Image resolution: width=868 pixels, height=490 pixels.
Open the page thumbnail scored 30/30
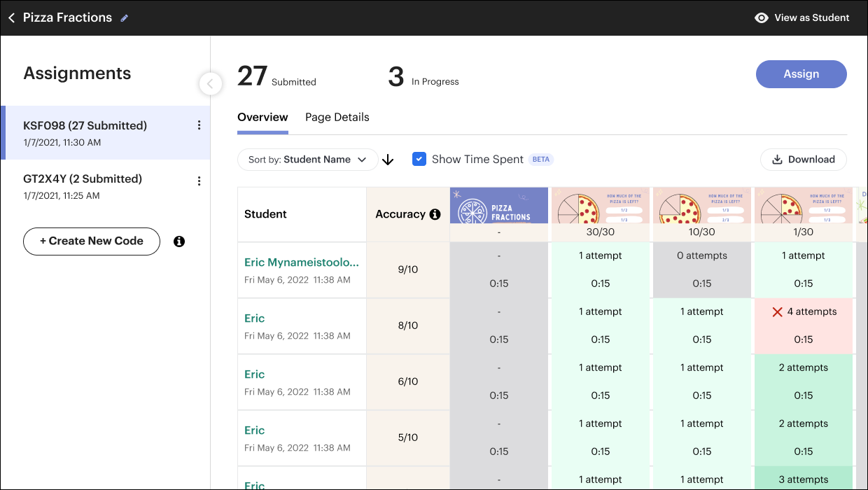pyautogui.click(x=601, y=205)
